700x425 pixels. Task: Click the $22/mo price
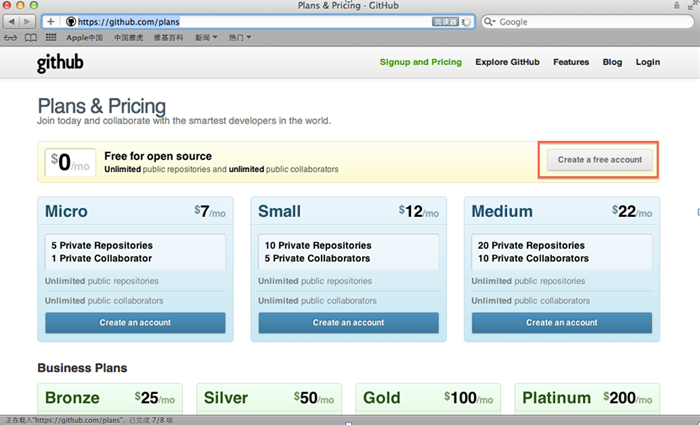[632, 211]
